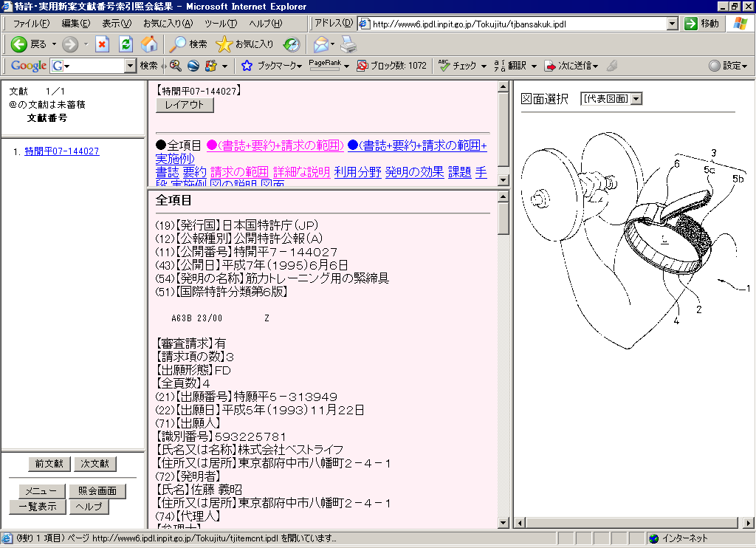Open the 利用分野 link
Image resolution: width=756 pixels, height=548 pixels.
pyautogui.click(x=358, y=172)
